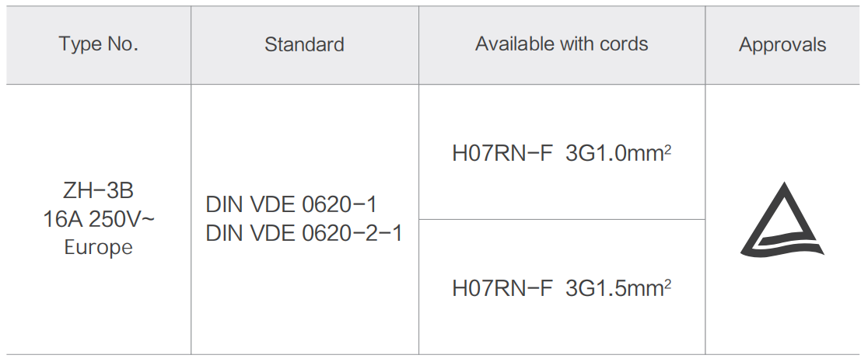The height and width of the screenshot is (362, 868).
Task: Click the Available with cords header
Action: (562, 45)
